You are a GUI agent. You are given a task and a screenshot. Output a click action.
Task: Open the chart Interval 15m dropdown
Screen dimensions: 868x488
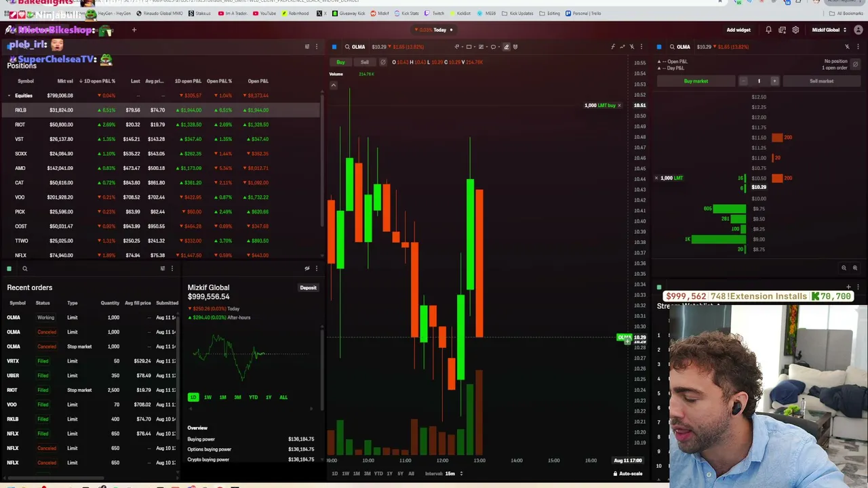coord(444,473)
